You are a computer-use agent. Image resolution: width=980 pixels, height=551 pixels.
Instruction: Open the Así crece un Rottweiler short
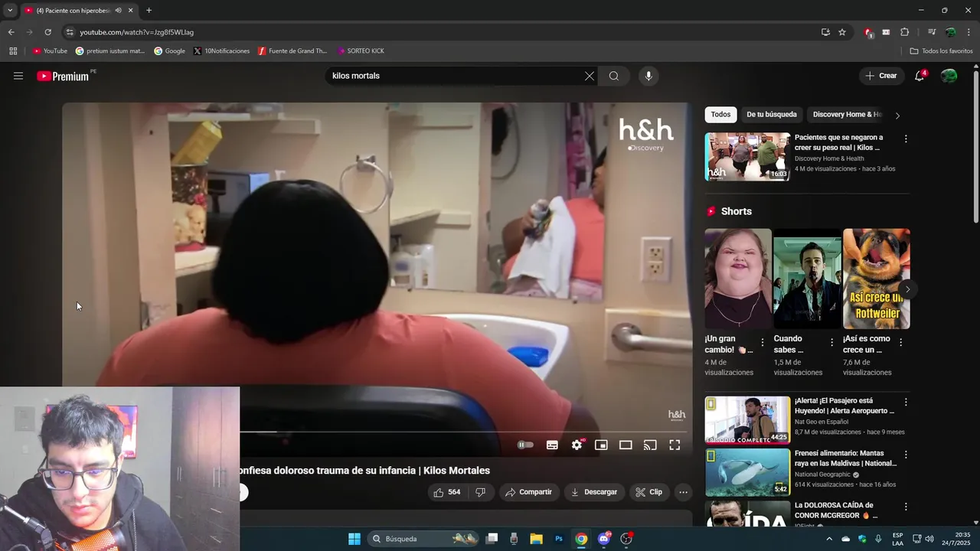877,279
